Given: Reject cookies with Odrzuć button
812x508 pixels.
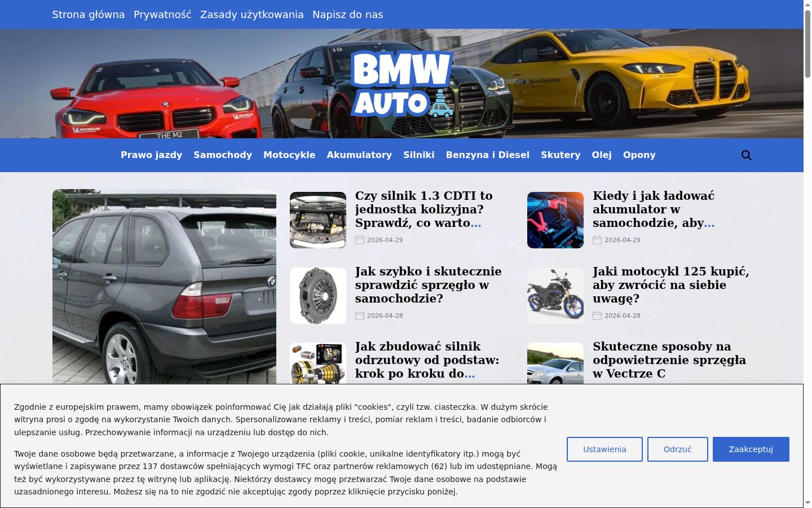Looking at the screenshot, I should (678, 449).
